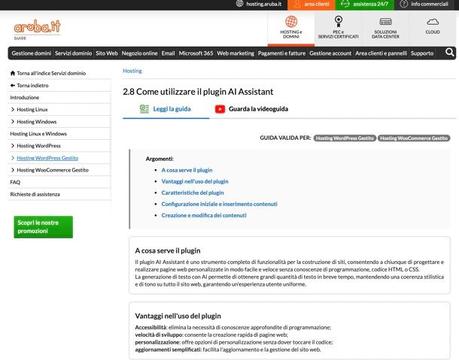Open Servizi dominio menu
The width and height of the screenshot is (459, 364).
73,53
